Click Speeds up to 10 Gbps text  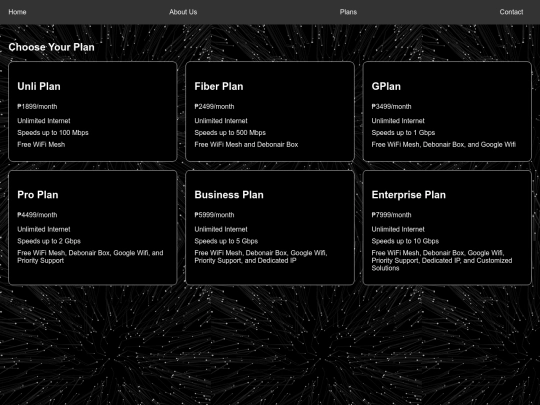pos(405,241)
